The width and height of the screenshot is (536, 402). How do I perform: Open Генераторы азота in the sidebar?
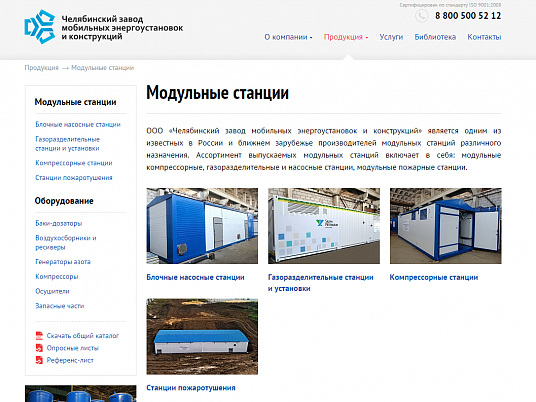coord(63,262)
